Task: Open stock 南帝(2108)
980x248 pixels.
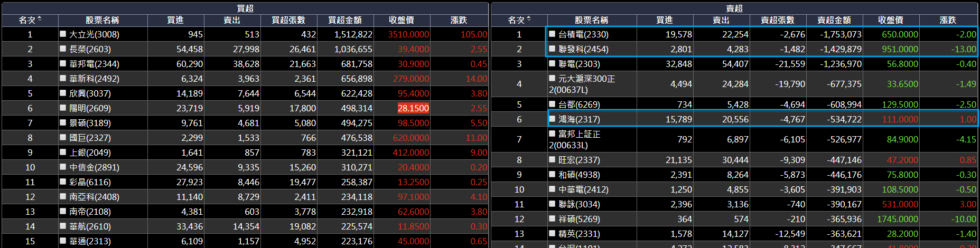Action: pyautogui.click(x=90, y=212)
